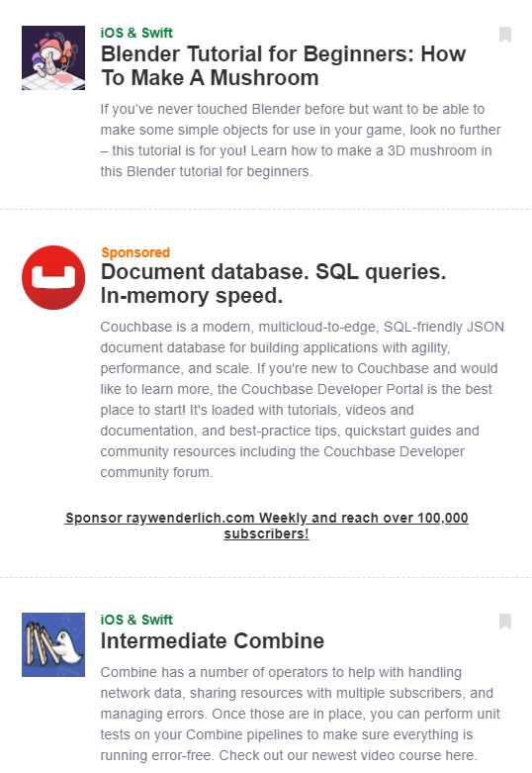The height and width of the screenshot is (773, 532).
Task: Open Document database SQL queries headline
Action: click(x=273, y=284)
